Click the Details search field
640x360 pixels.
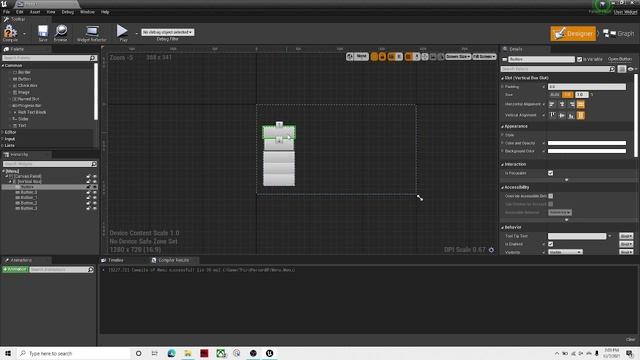pos(558,69)
